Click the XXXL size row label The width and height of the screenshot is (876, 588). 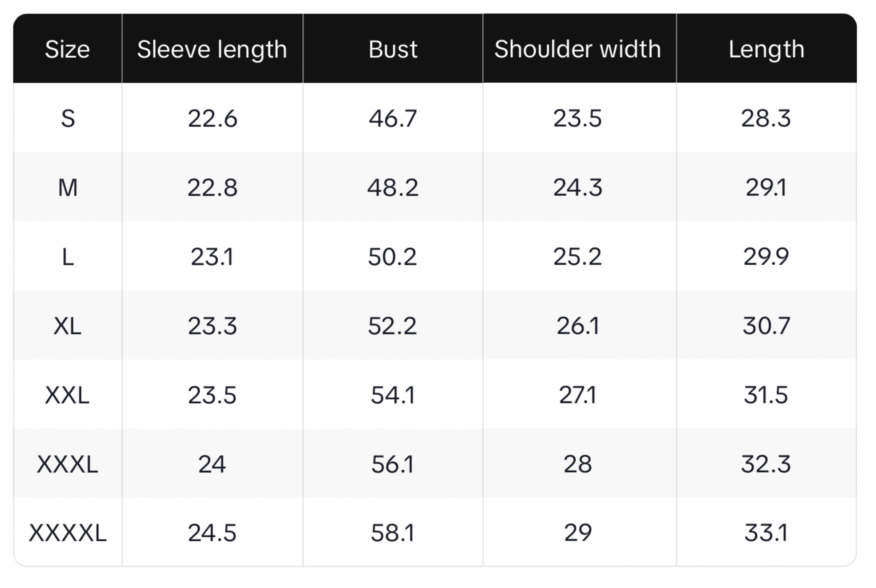click(67, 464)
